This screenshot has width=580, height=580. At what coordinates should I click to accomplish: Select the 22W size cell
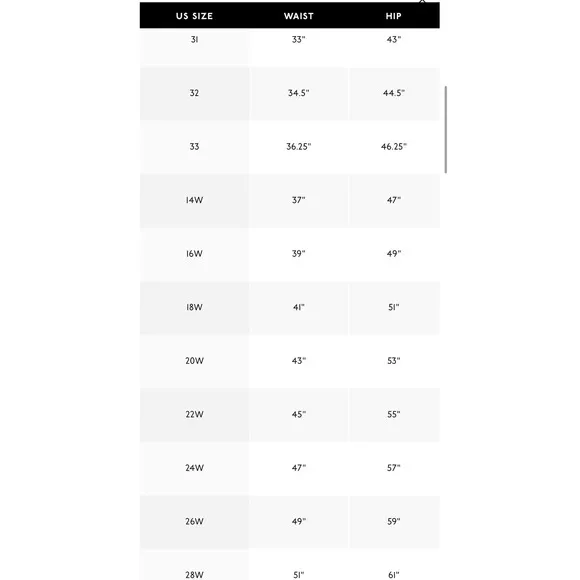pos(194,415)
